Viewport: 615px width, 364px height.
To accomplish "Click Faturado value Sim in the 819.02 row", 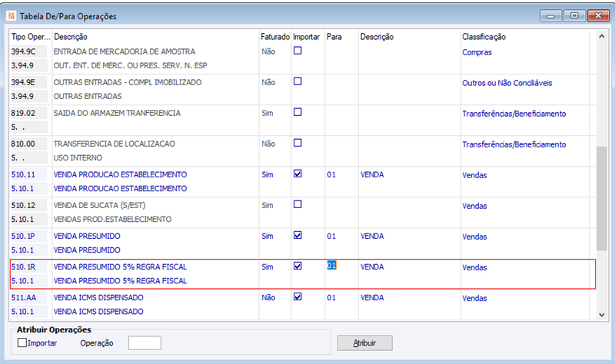I will click(267, 113).
